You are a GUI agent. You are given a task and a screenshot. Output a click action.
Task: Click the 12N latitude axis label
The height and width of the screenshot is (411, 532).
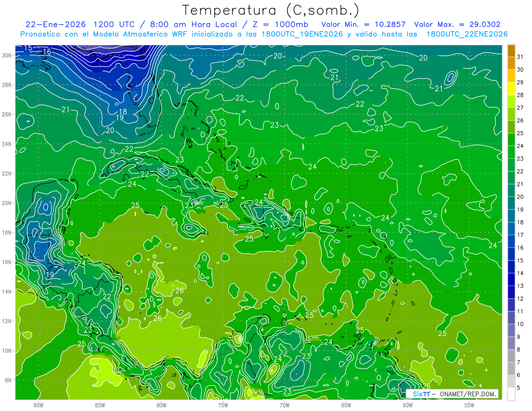(8, 321)
